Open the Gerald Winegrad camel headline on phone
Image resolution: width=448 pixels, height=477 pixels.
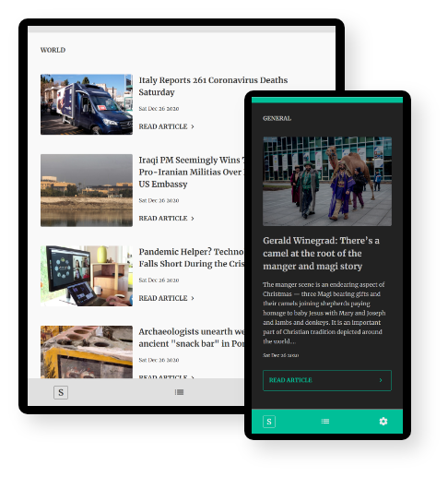coord(321,253)
